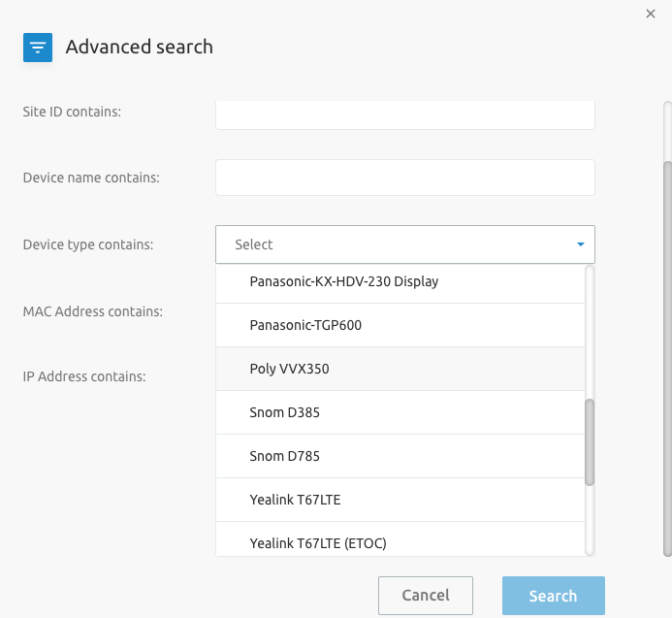
Task: Click the Select placeholder in Device type combo
Action: pos(254,244)
